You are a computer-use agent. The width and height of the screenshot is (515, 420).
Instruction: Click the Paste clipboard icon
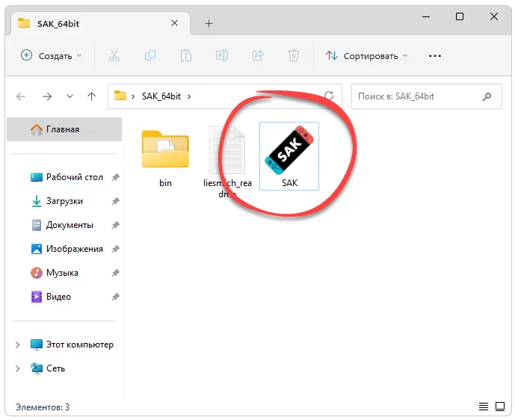pyautogui.click(x=186, y=55)
